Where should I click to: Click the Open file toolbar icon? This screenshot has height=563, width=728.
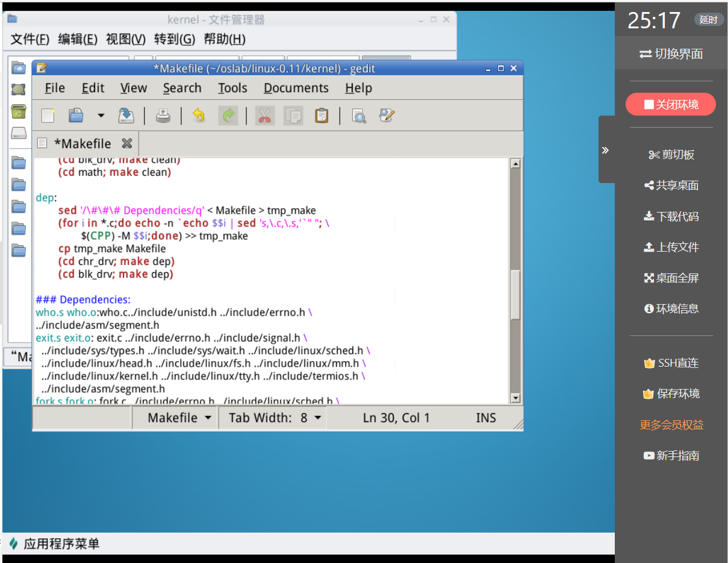(x=76, y=115)
